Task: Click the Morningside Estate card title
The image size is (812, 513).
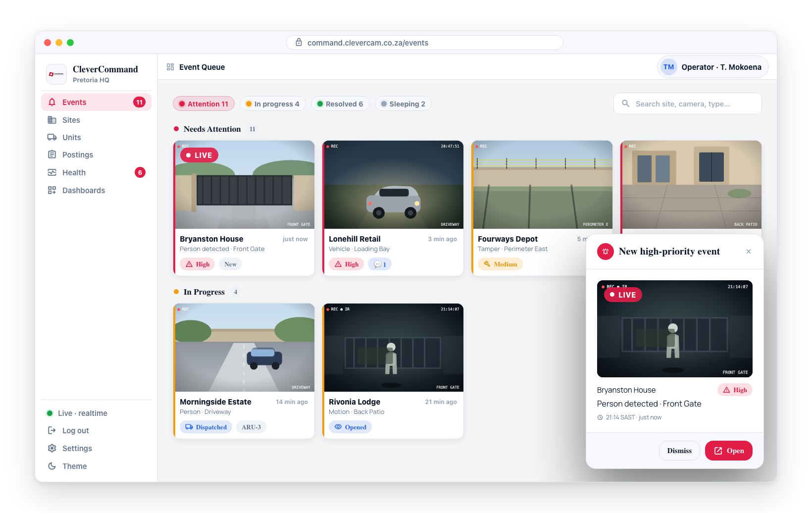Action: pos(215,402)
